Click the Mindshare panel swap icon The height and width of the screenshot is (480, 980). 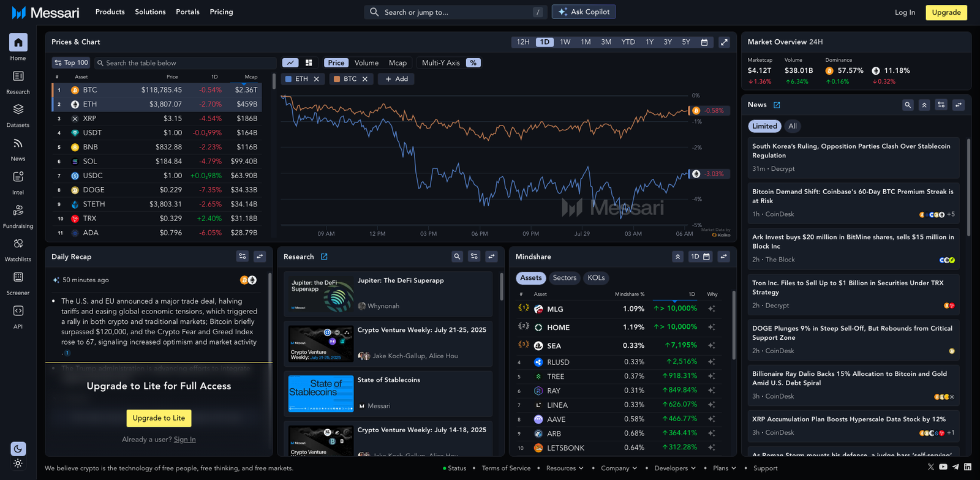[724, 257]
